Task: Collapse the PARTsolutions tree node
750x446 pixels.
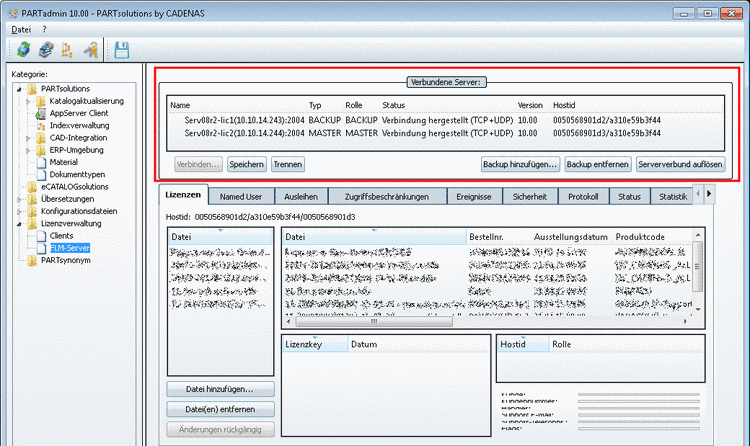Action: pyautogui.click(x=19, y=89)
